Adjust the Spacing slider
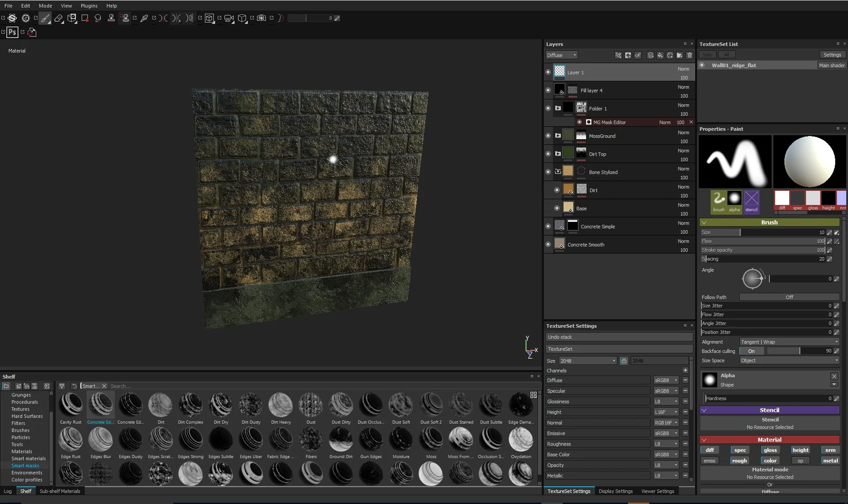Viewport: 848px width, 504px height. pos(763,259)
